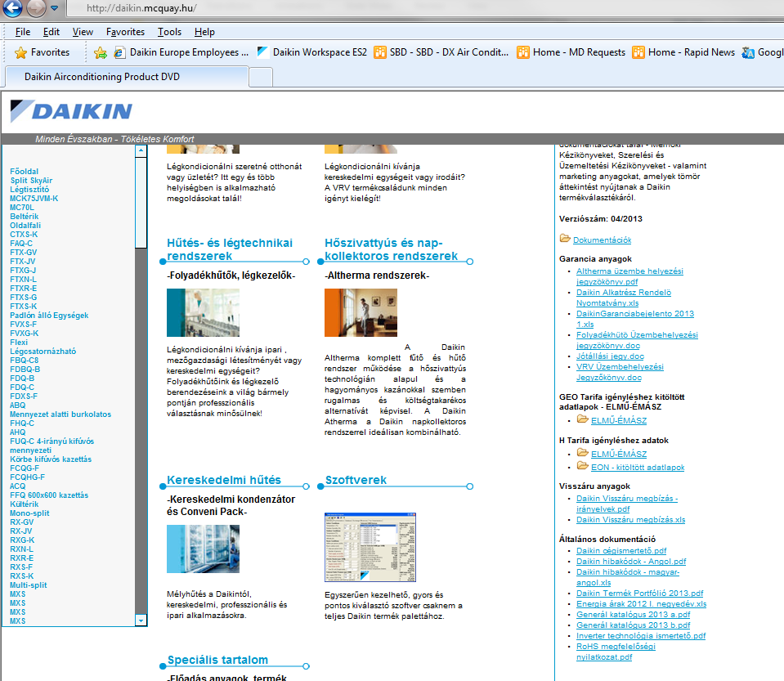
Task: Open Split SkyAir sidebar link
Action: (x=32, y=181)
